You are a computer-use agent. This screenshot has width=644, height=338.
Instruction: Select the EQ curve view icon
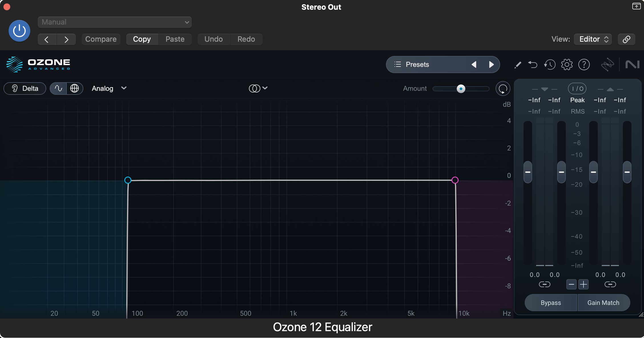tap(59, 88)
